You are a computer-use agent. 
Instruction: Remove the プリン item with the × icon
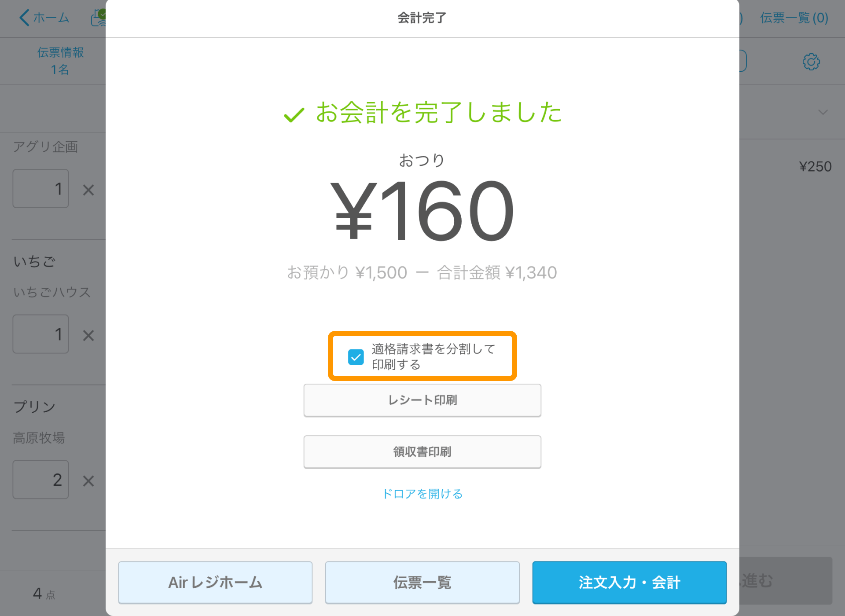tap(88, 481)
